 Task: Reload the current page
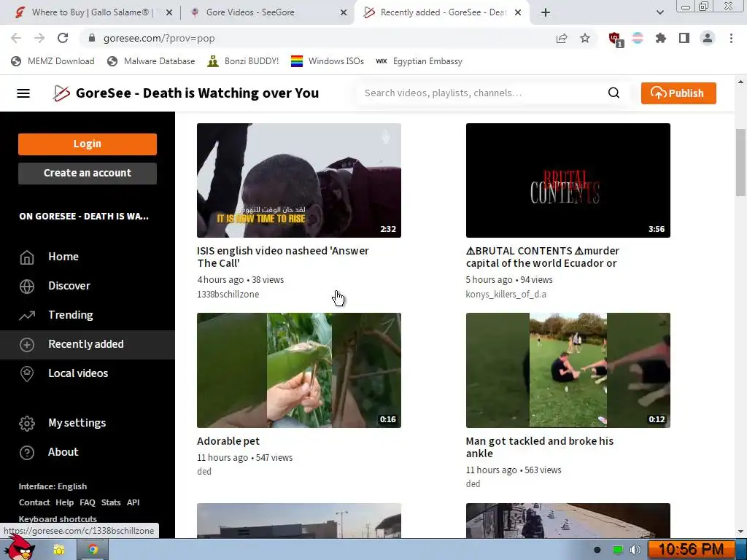(x=63, y=38)
